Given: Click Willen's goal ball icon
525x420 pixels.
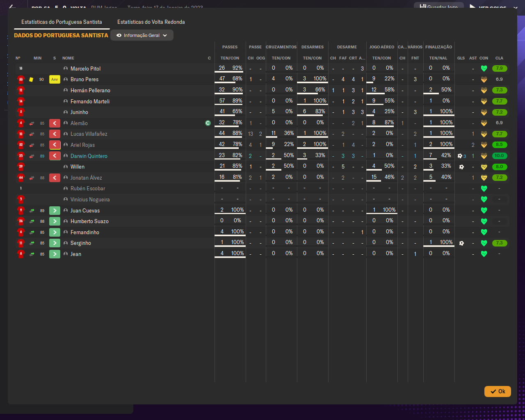Looking at the screenshot, I should [461, 167].
